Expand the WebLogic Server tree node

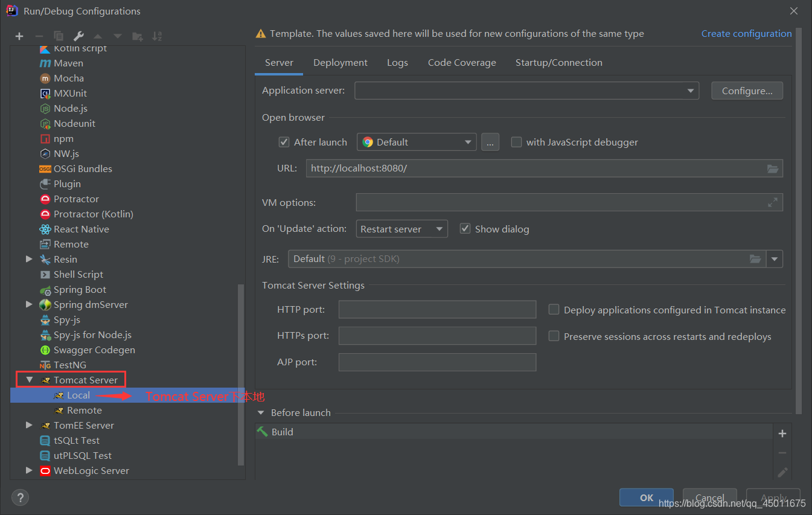pyautogui.click(x=29, y=470)
